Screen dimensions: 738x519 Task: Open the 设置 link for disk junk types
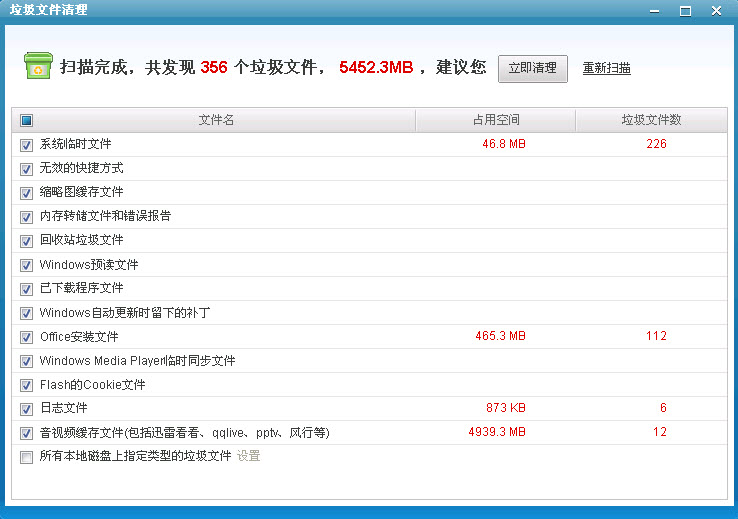pyautogui.click(x=248, y=456)
